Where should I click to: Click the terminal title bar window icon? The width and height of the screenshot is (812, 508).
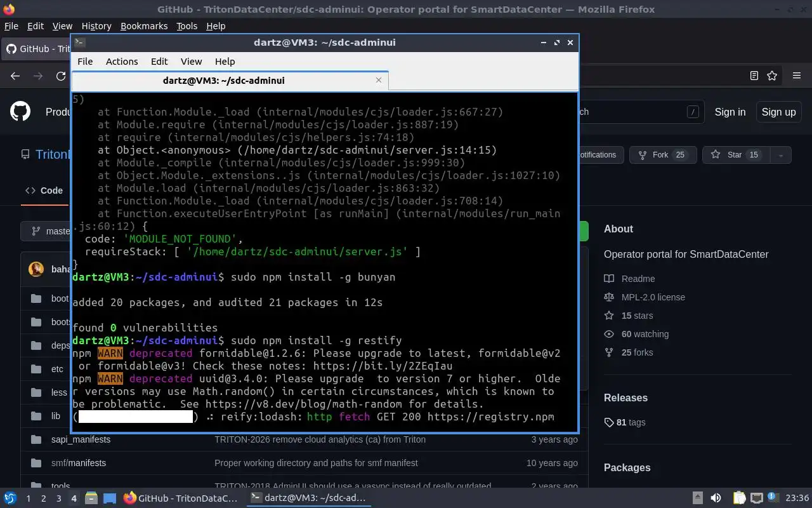79,43
